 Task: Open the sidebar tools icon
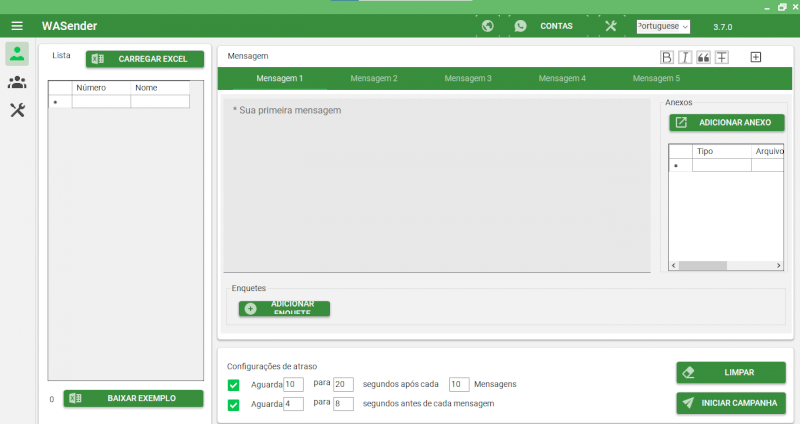(17, 110)
